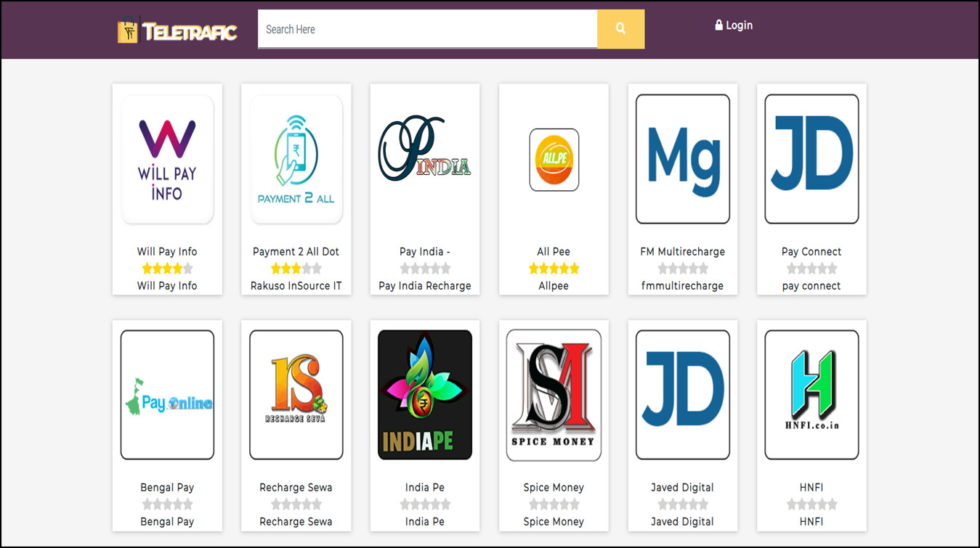980x548 pixels.
Task: Click the yellow search magnifier button
Action: (620, 29)
